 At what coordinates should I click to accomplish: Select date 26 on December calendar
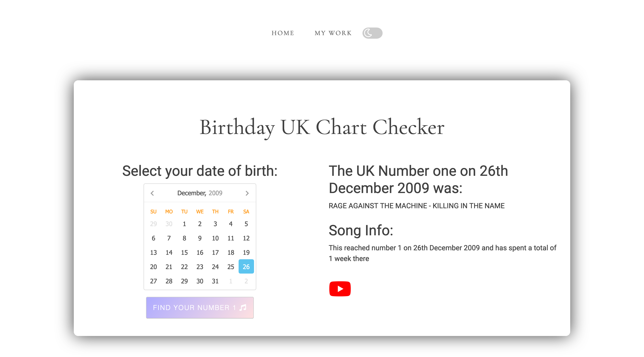point(246,266)
